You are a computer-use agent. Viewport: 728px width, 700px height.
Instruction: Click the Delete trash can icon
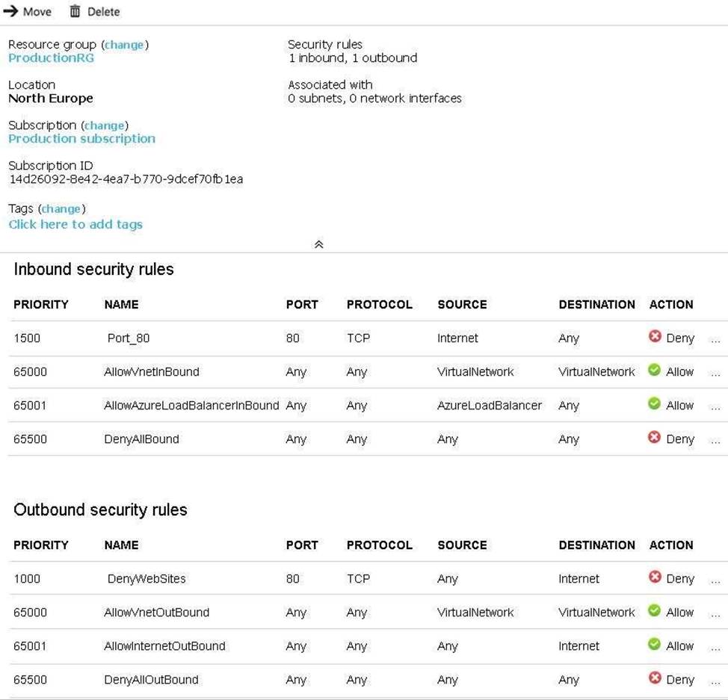75,11
